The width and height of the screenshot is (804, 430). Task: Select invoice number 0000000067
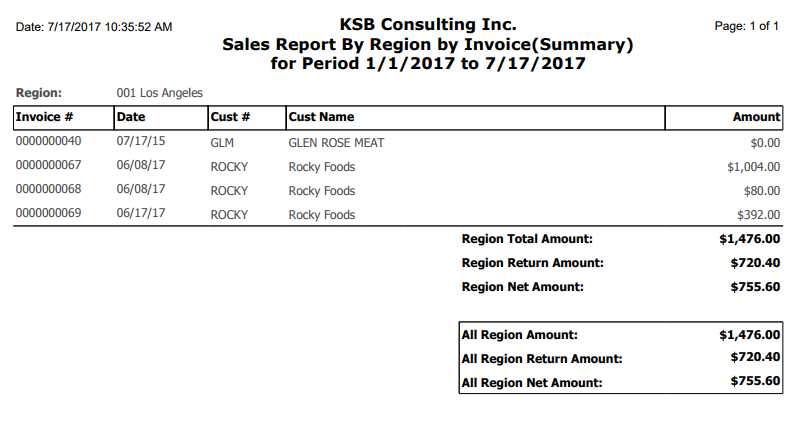pos(48,165)
